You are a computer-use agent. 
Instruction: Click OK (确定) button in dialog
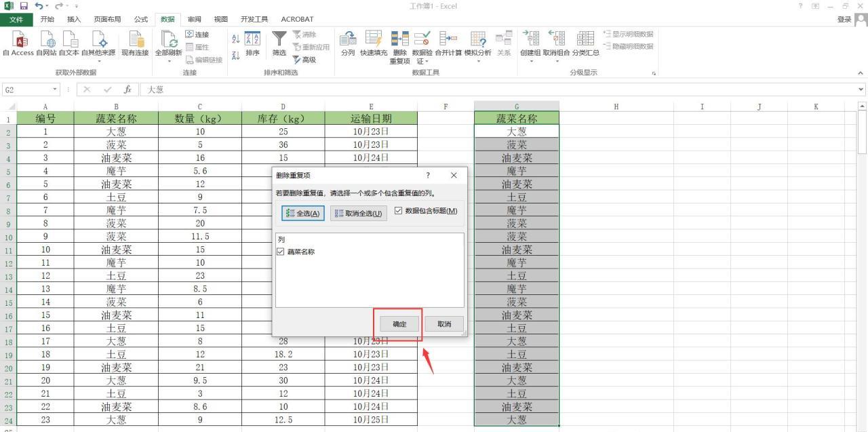coord(399,324)
